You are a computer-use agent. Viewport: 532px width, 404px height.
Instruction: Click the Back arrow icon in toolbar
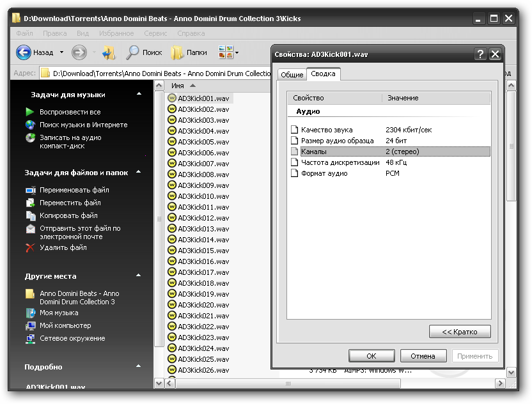click(x=24, y=52)
